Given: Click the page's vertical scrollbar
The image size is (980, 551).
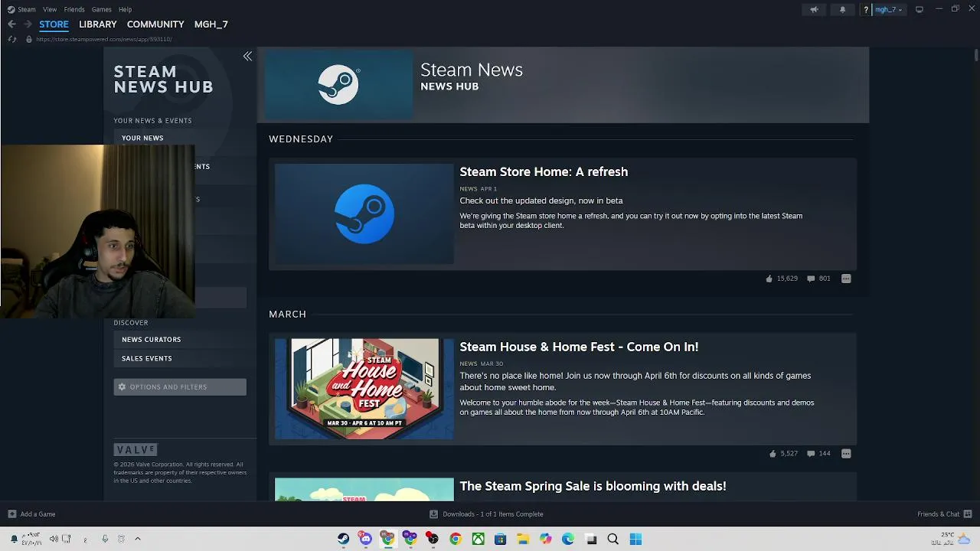Looking at the screenshot, I should [x=975, y=57].
